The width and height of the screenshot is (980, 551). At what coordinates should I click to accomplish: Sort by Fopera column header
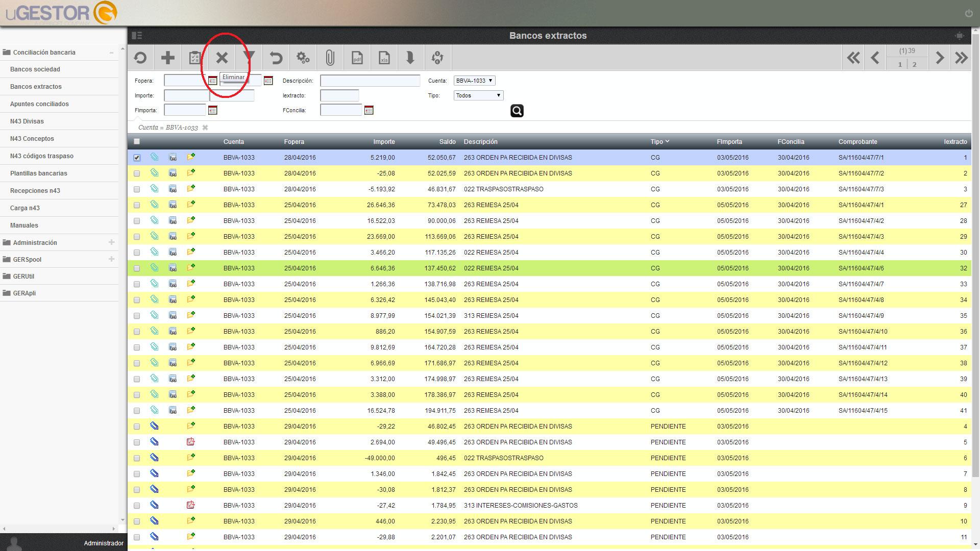coord(294,141)
